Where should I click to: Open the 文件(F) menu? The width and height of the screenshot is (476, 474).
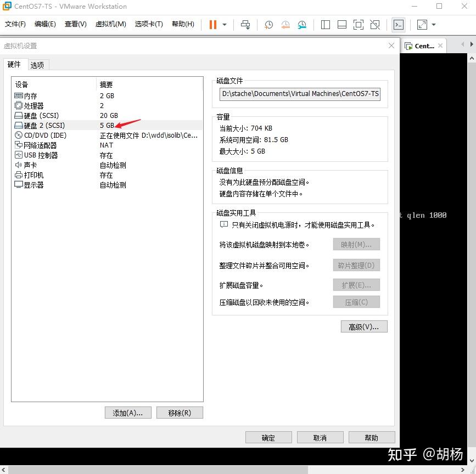(x=15, y=24)
